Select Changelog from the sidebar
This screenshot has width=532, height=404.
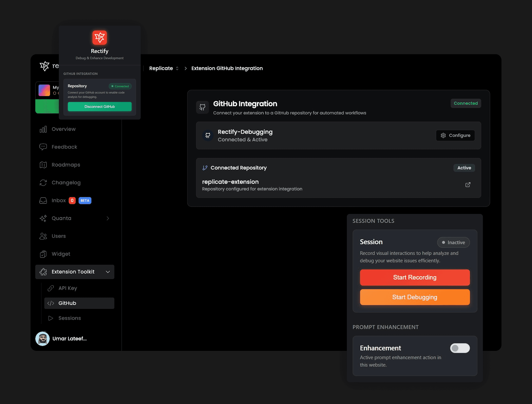pyautogui.click(x=75, y=183)
